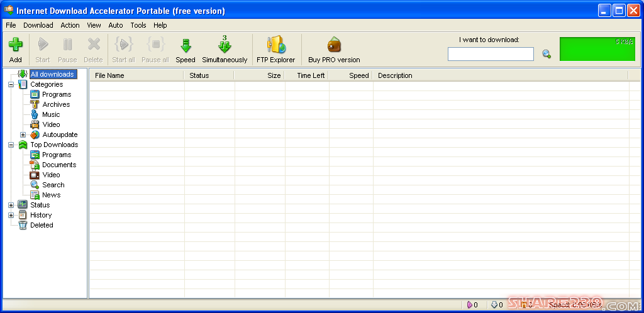Viewport: 644px width, 313px height.
Task: Select the Status tree node
Action: point(40,205)
